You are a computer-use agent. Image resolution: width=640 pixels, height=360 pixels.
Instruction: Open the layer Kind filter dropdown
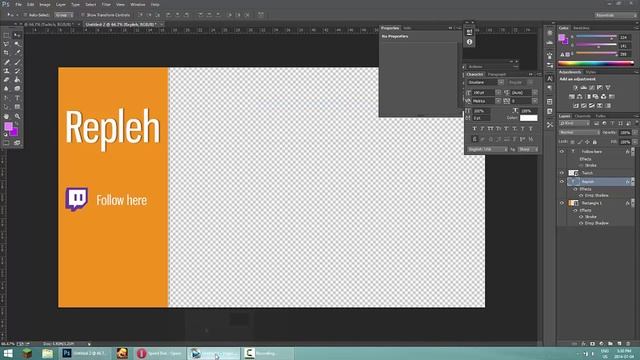[x=575, y=123]
